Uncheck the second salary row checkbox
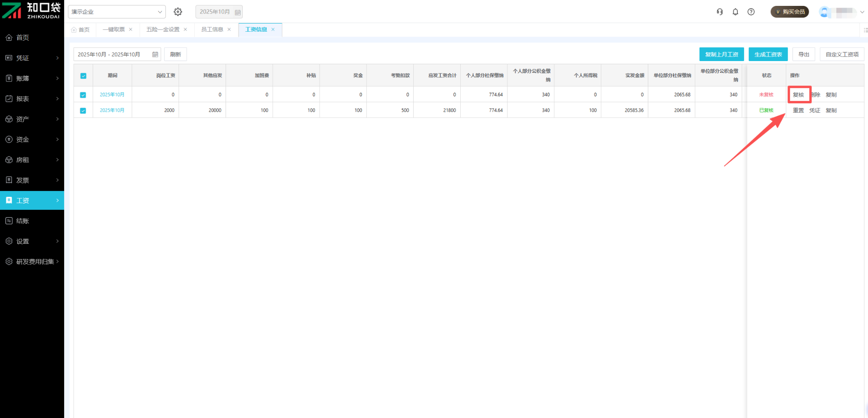The height and width of the screenshot is (418, 868). (x=83, y=110)
